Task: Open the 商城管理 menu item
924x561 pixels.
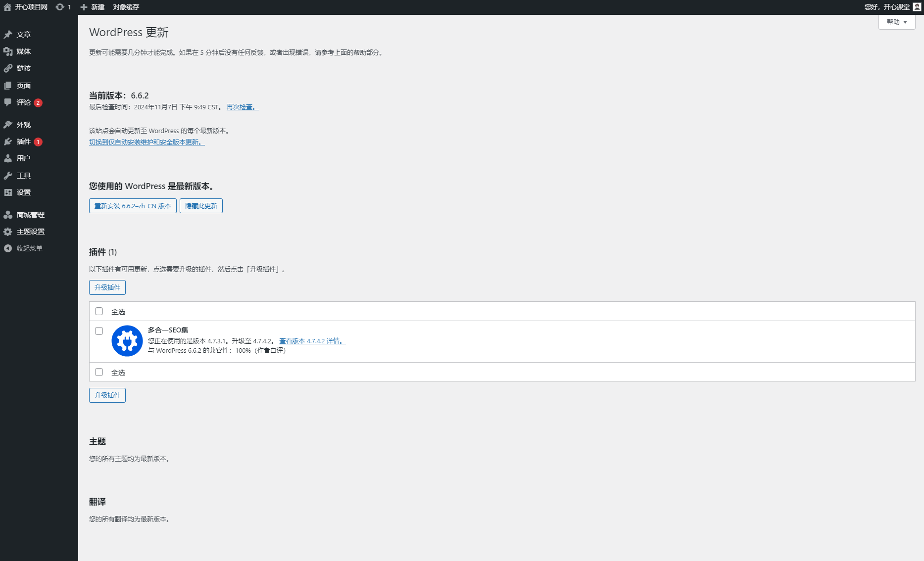Action: click(30, 215)
